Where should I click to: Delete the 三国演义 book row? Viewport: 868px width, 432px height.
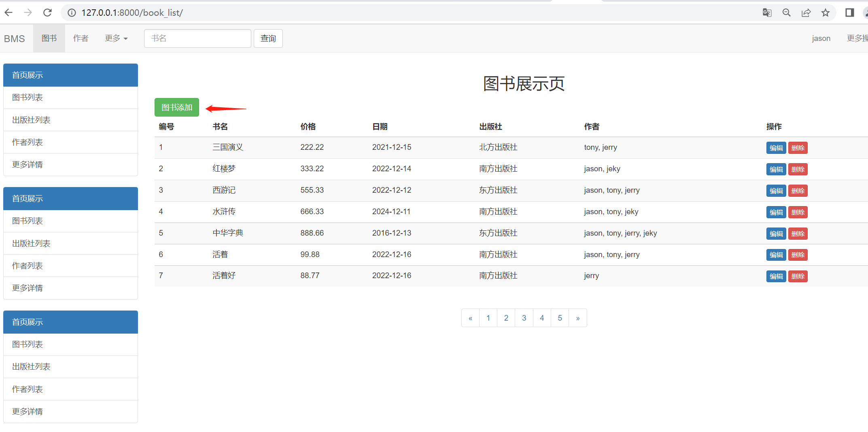[x=798, y=148]
